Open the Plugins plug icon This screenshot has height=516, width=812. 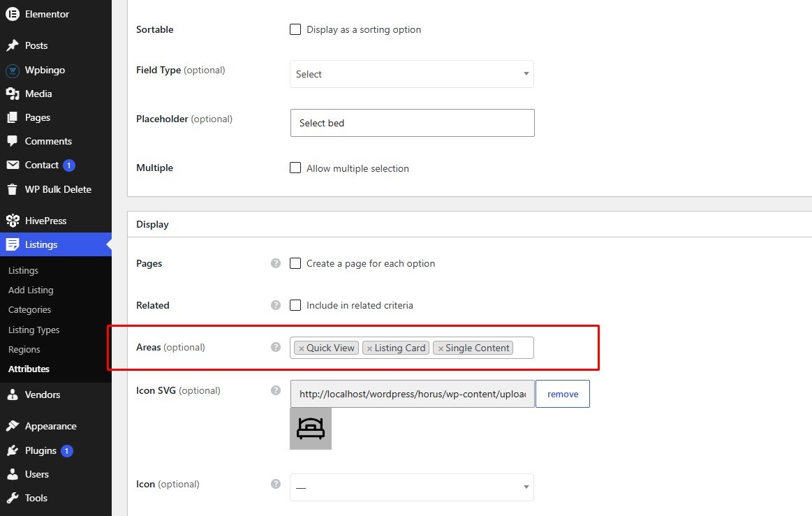click(13, 451)
